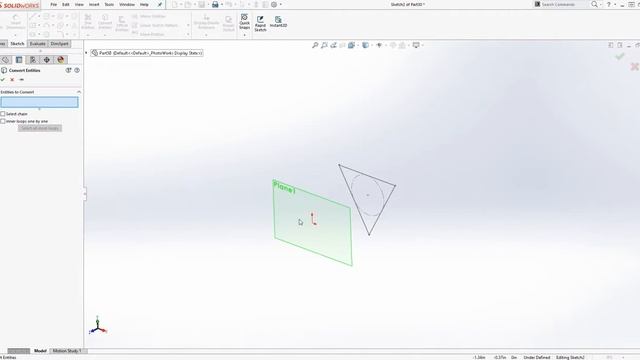Click the Zoom to Fit icon
Viewport: 640px width, 360px height.
pyautogui.click(x=315, y=45)
